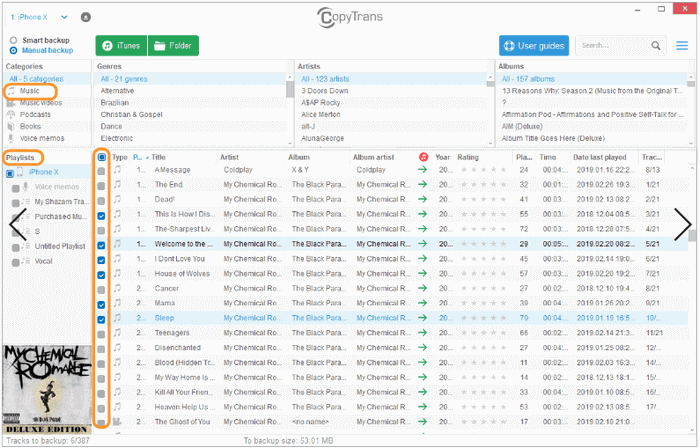Screen dimensions: 700x448
Task: Click type icon for The Ghost of You
Action: pos(117,422)
